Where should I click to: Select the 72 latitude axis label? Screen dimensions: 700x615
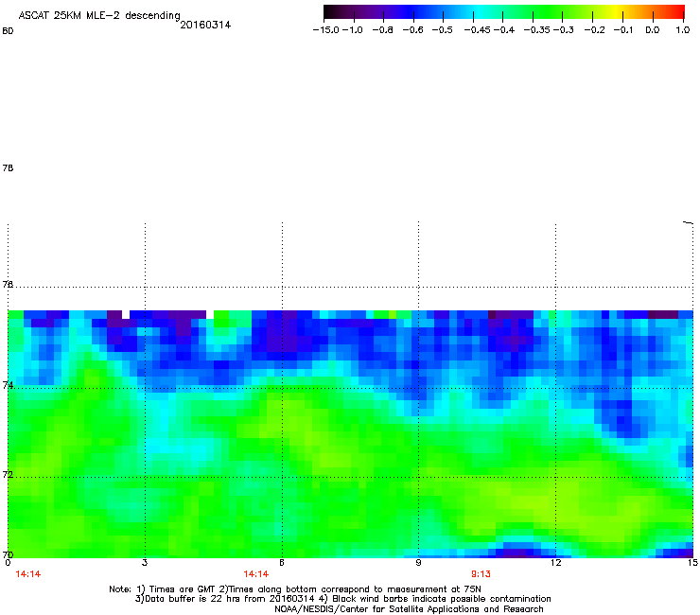(x=8, y=474)
